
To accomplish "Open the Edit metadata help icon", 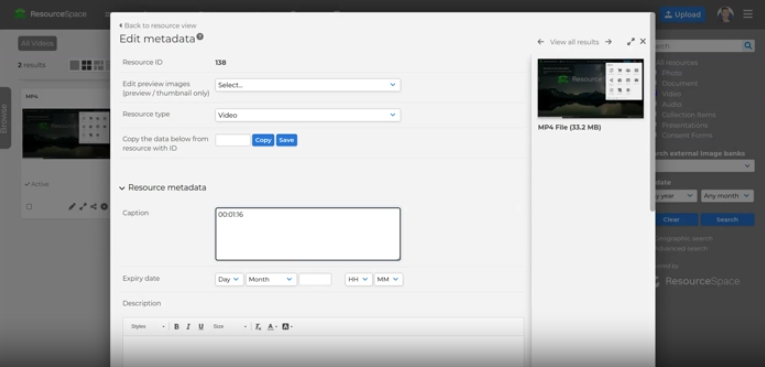I will point(200,37).
